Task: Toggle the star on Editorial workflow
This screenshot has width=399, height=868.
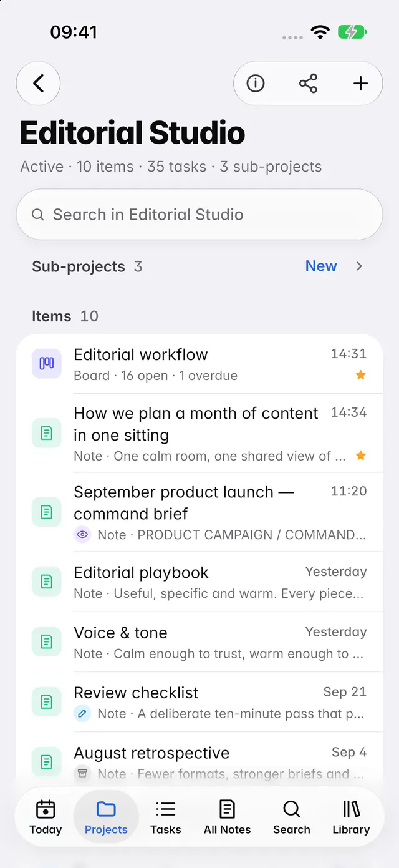Action: [x=360, y=375]
